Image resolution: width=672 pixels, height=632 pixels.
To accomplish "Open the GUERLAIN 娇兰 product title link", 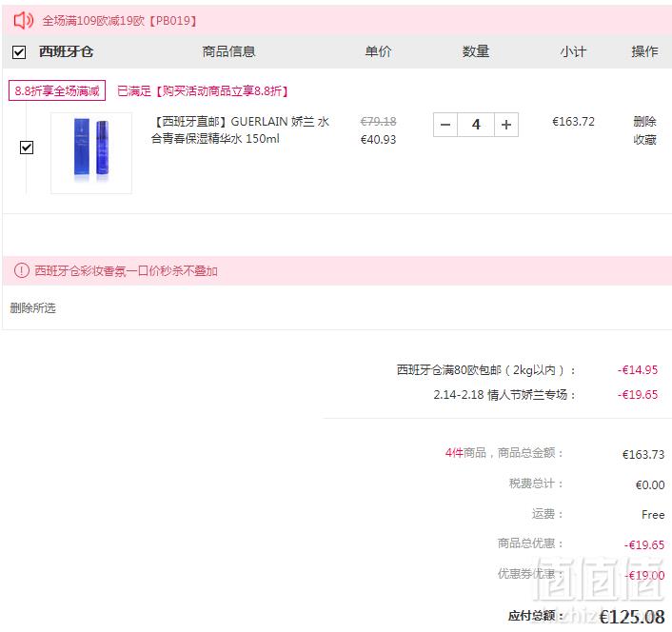I will click(x=240, y=130).
